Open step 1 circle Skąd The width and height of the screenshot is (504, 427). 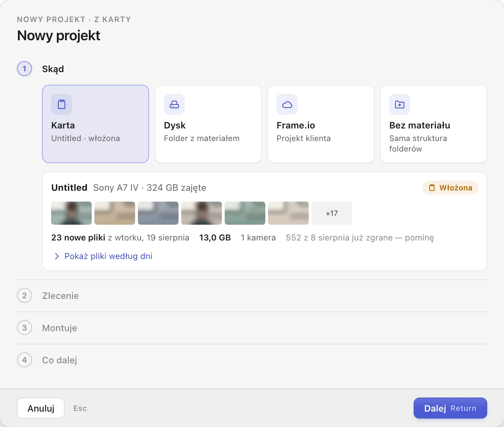24,69
